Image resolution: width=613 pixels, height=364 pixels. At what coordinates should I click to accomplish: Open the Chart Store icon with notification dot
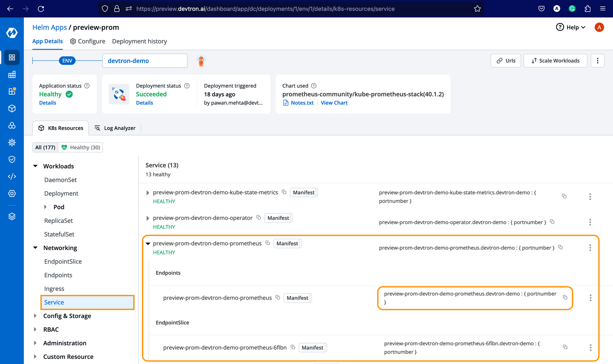click(12, 91)
